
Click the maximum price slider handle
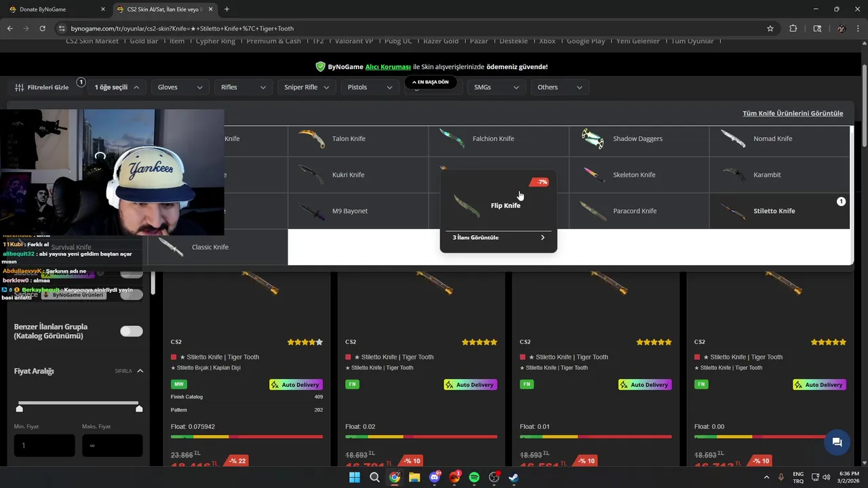(139, 409)
